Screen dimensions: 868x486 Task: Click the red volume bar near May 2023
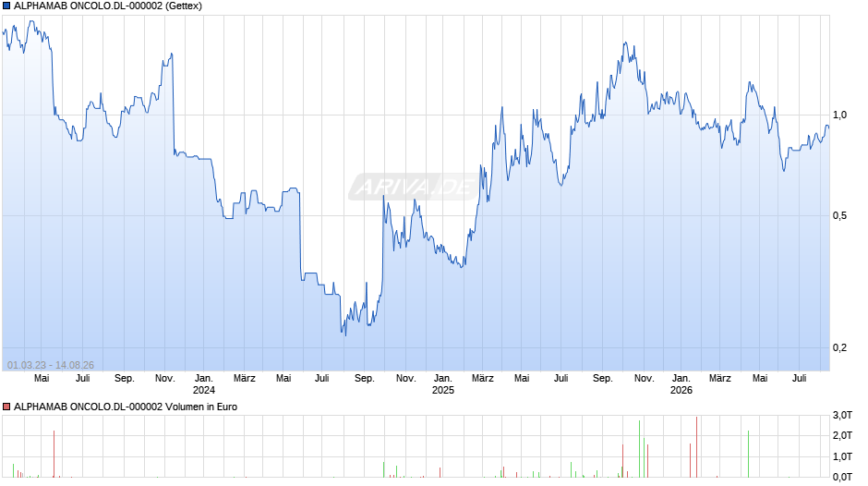pos(54,454)
